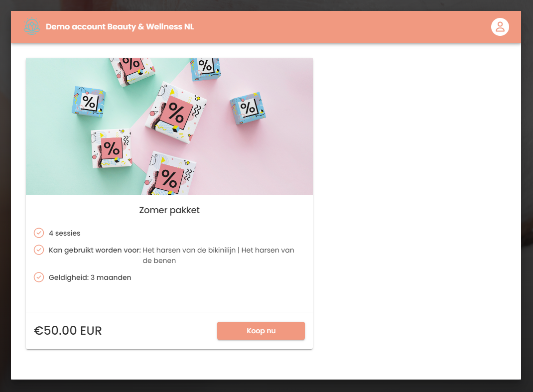Click the checkmark icon beside 4 sessies

(39, 233)
